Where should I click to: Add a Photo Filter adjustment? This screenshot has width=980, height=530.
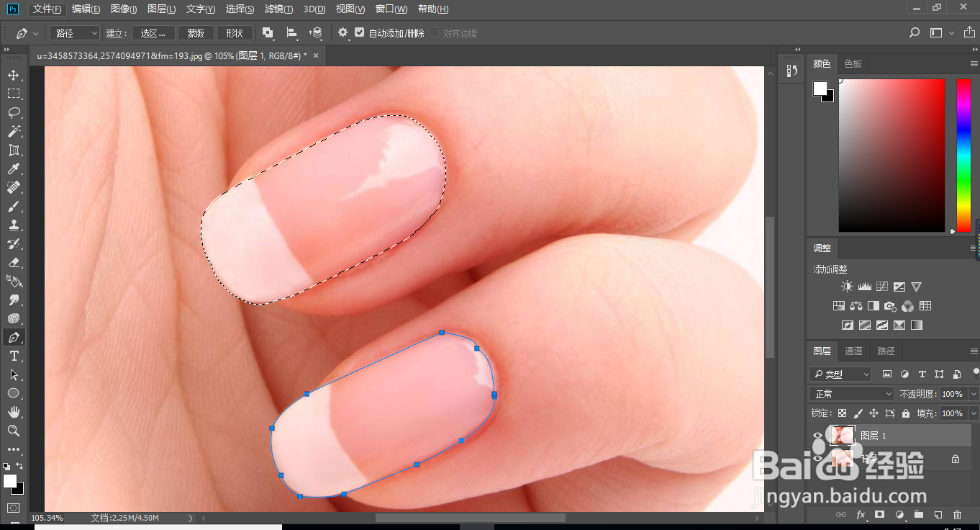point(890,306)
